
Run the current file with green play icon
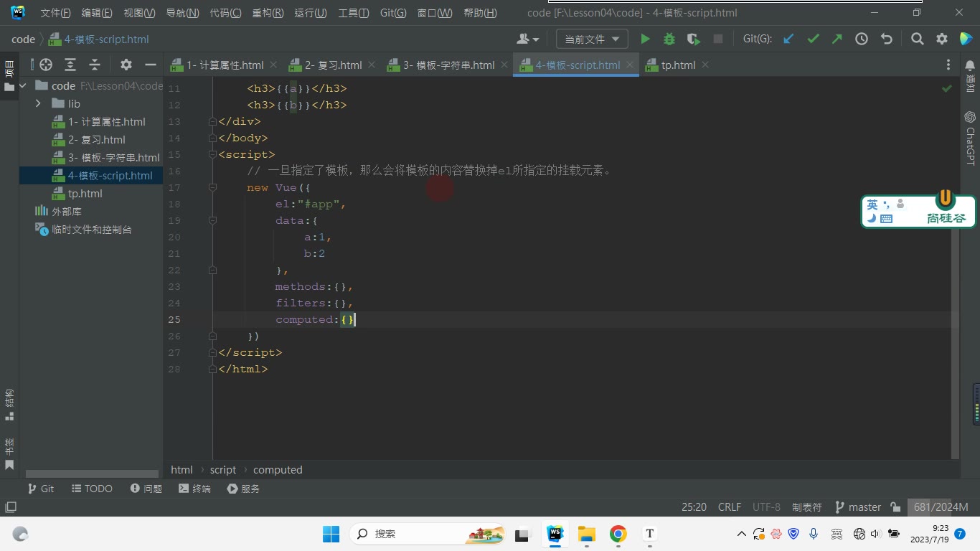pos(645,39)
